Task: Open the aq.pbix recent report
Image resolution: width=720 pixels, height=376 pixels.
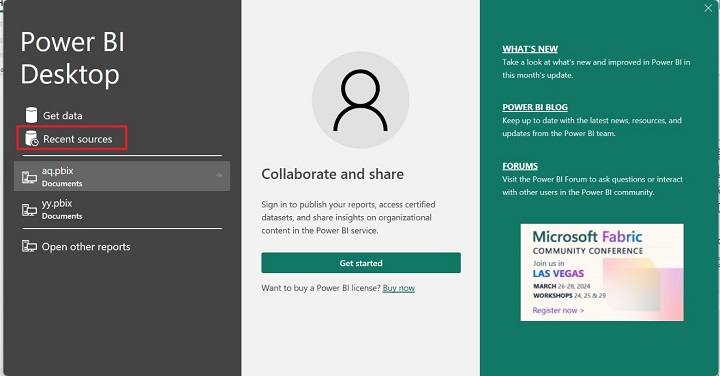Action: (x=122, y=176)
